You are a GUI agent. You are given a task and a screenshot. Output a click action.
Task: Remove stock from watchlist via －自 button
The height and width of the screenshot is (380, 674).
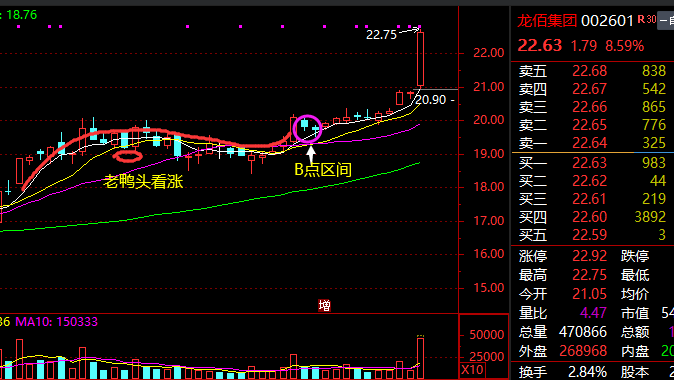pyautogui.click(x=666, y=20)
